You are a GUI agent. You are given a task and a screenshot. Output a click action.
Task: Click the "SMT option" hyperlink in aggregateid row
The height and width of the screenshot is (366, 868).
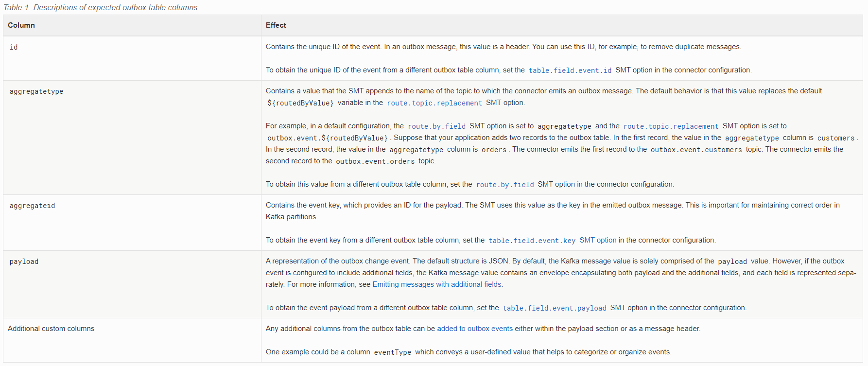(x=598, y=240)
